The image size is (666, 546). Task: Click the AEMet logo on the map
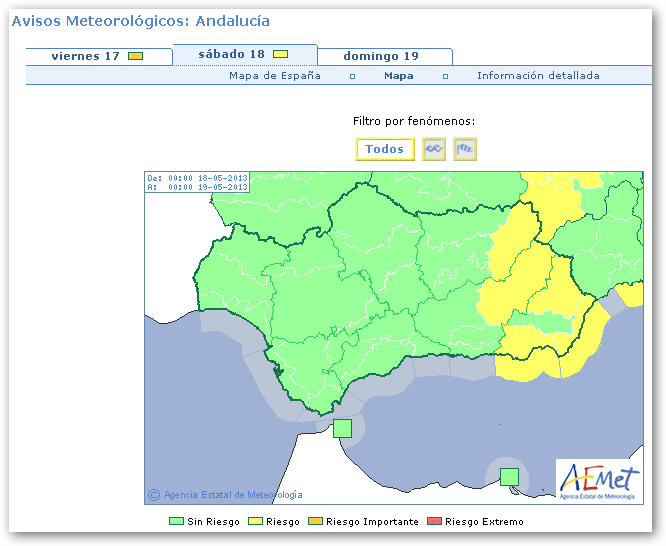coord(597,480)
